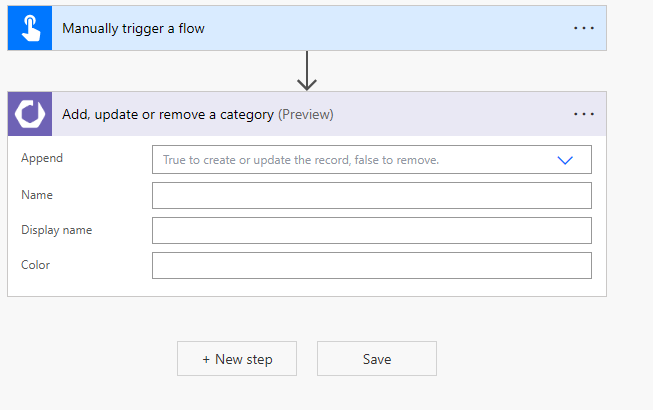Click the Display name input field
Screen dimensions: 653x410
point(371,230)
